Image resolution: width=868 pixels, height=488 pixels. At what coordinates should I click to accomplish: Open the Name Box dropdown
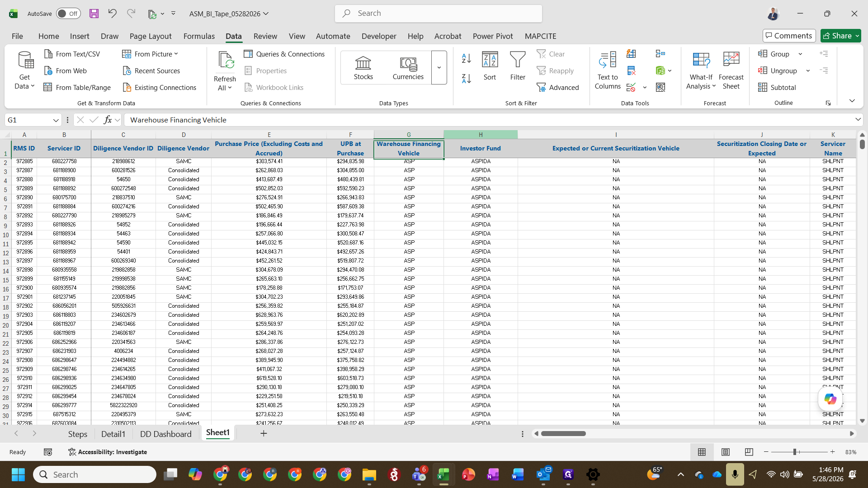(56, 120)
